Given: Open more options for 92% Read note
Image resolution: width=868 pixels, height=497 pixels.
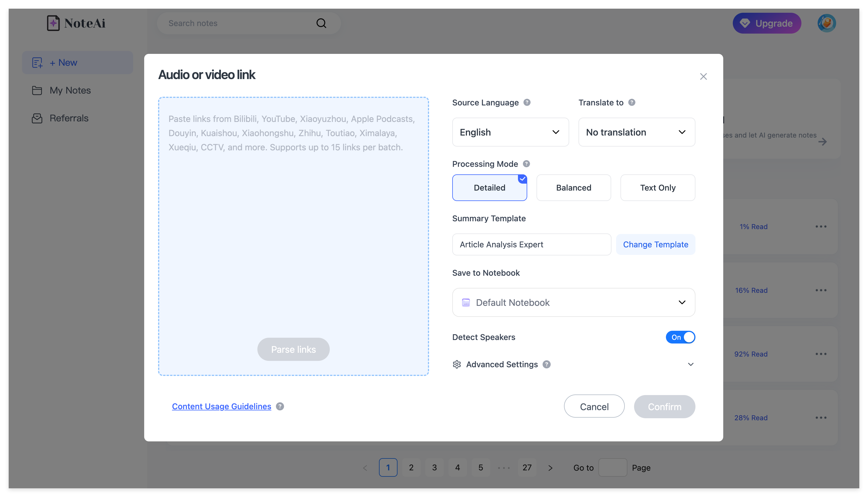Looking at the screenshot, I should coord(821,354).
